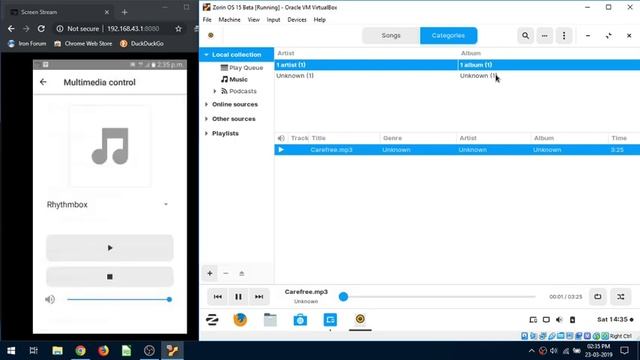Mute via phone volume speaker icon
The width and height of the screenshot is (640, 360).
(50, 300)
